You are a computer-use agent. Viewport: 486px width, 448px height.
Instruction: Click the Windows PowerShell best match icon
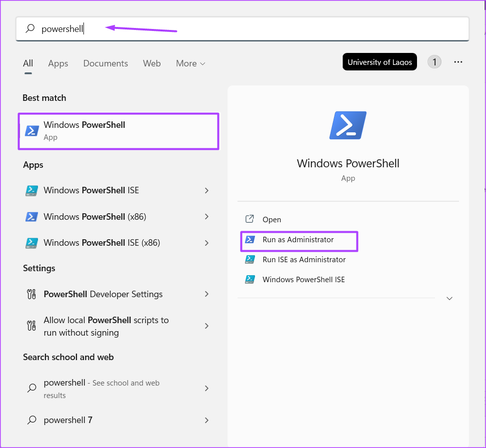click(31, 131)
